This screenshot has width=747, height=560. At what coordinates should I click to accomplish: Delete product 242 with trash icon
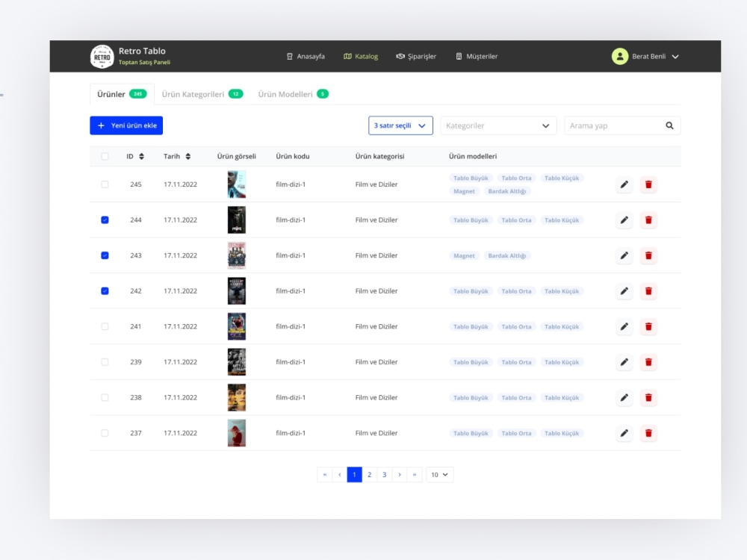(648, 291)
